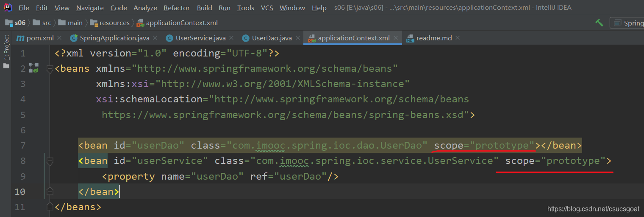Select resources folder breadcrumb
This screenshot has width=644, height=217.
pyautogui.click(x=109, y=23)
